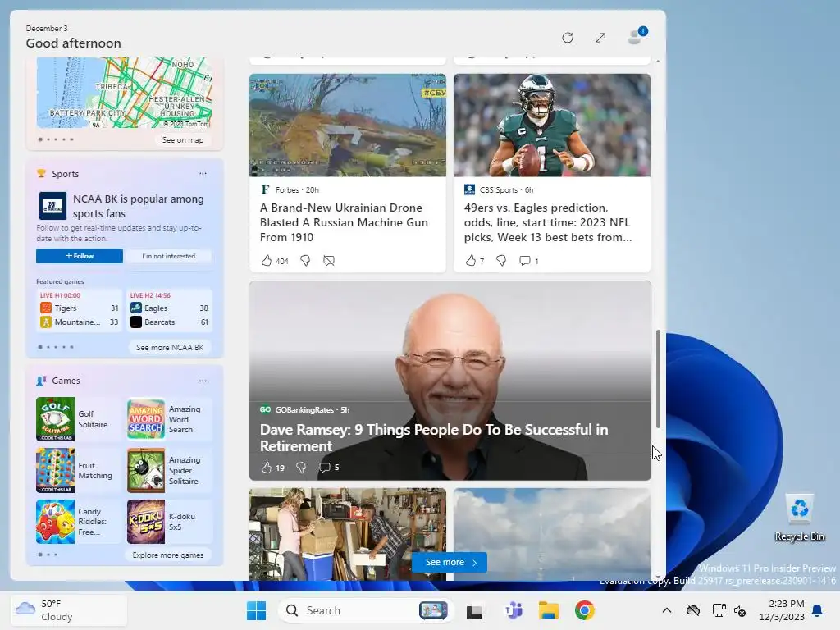Open the garage sale photo story
This screenshot has height=630, width=840.
pyautogui.click(x=348, y=534)
